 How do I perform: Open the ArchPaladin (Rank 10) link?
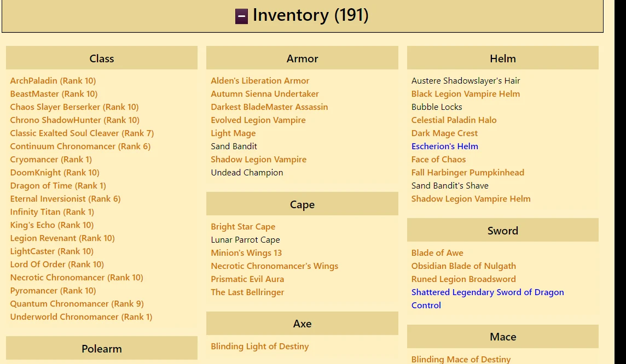[53, 80]
